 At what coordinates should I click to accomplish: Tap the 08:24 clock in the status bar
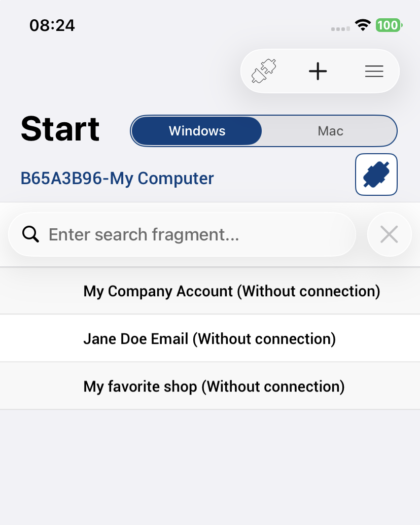(x=52, y=25)
